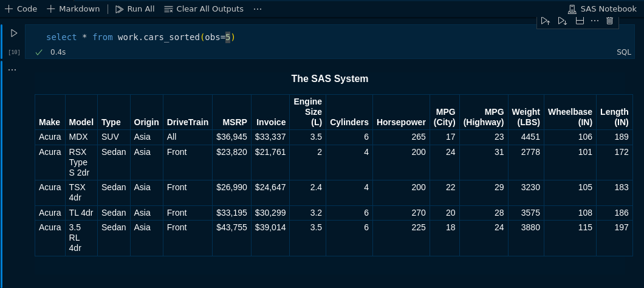This screenshot has width=644, height=288.
Task: Add a new Code cell
Action: [x=21, y=9]
